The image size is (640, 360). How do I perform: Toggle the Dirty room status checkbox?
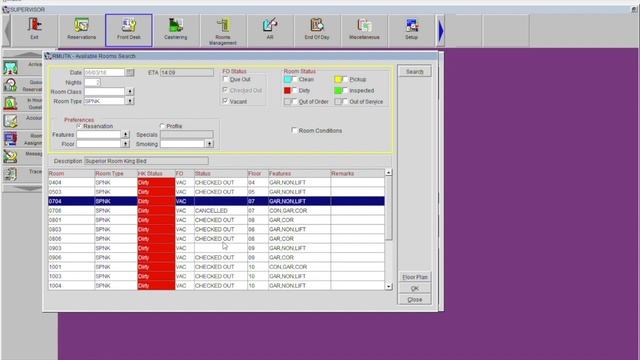(295, 90)
